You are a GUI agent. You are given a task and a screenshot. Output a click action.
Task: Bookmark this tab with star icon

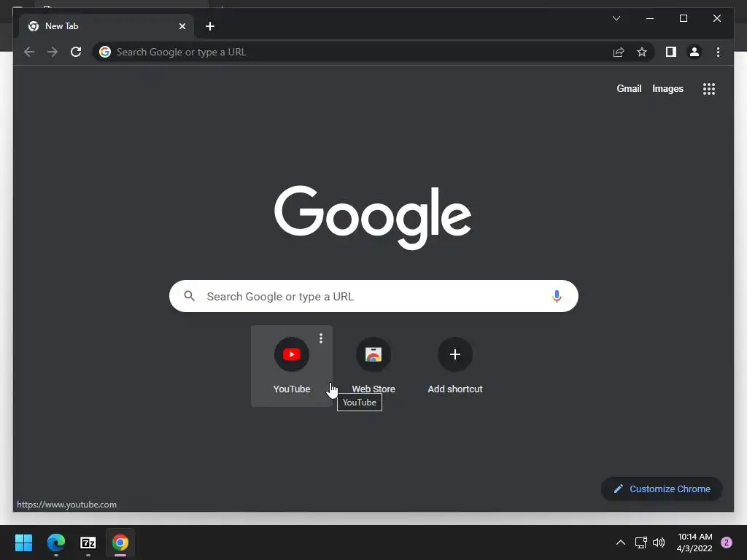642,52
